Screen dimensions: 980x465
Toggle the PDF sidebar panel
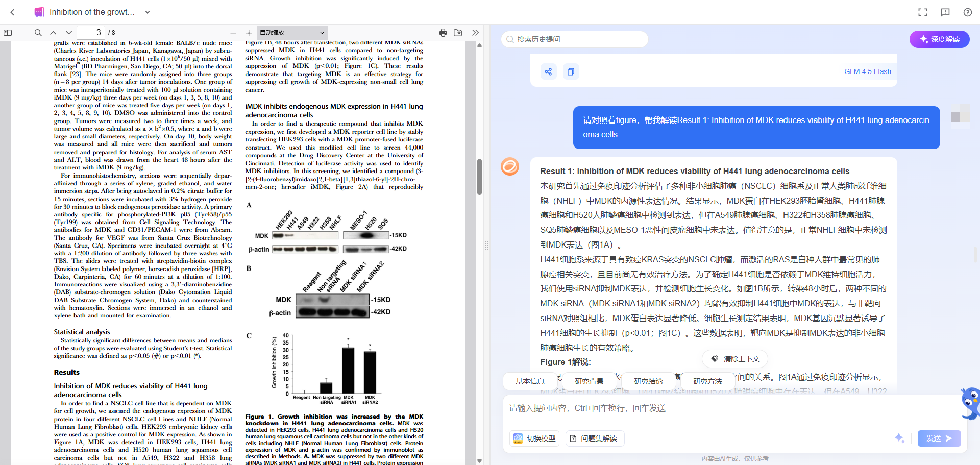click(8, 33)
